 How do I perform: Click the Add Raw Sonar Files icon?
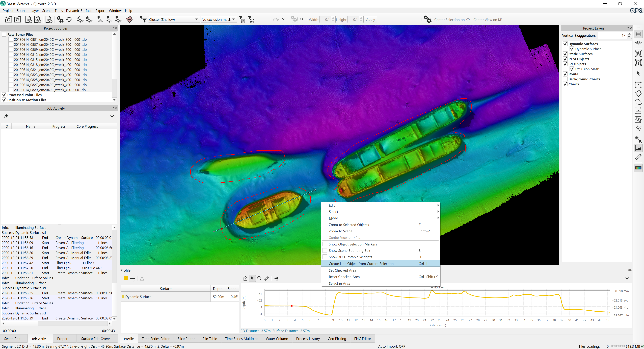click(28, 19)
